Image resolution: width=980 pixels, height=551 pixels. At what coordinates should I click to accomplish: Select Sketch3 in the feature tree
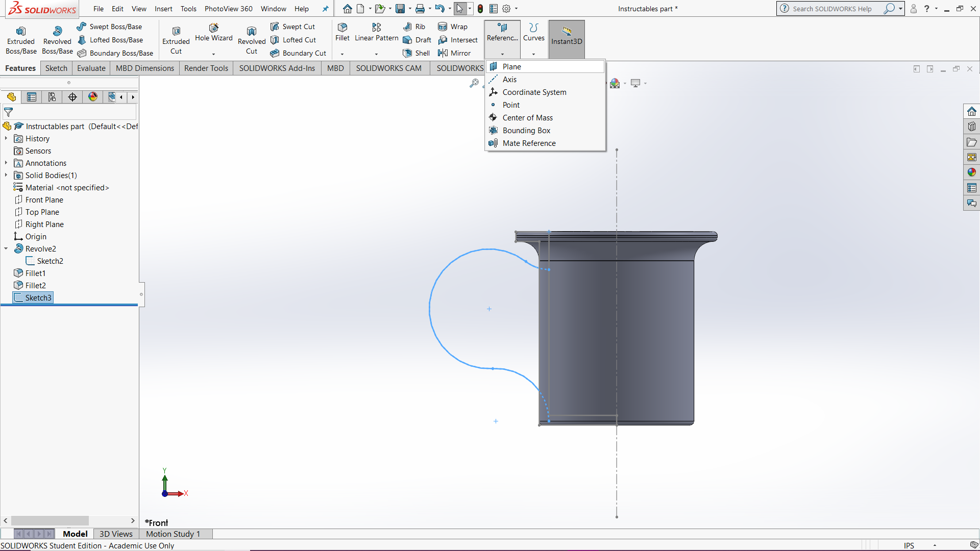(x=38, y=297)
